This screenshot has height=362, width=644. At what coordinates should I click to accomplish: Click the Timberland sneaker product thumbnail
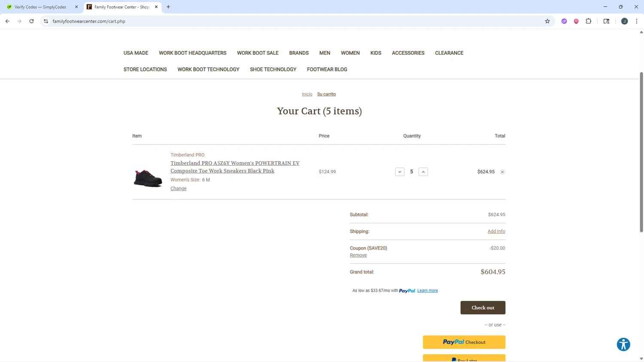click(148, 178)
